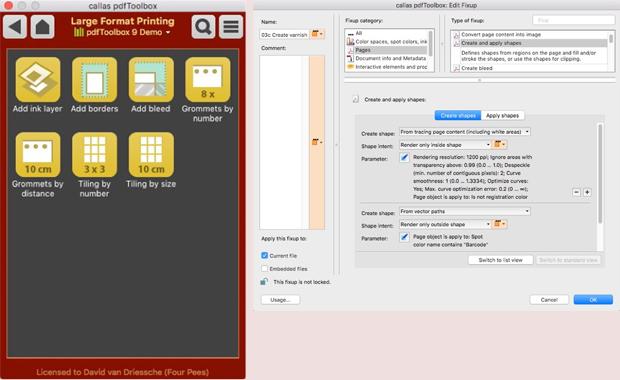
Task: Click Switch to standard view button
Action: (x=568, y=260)
